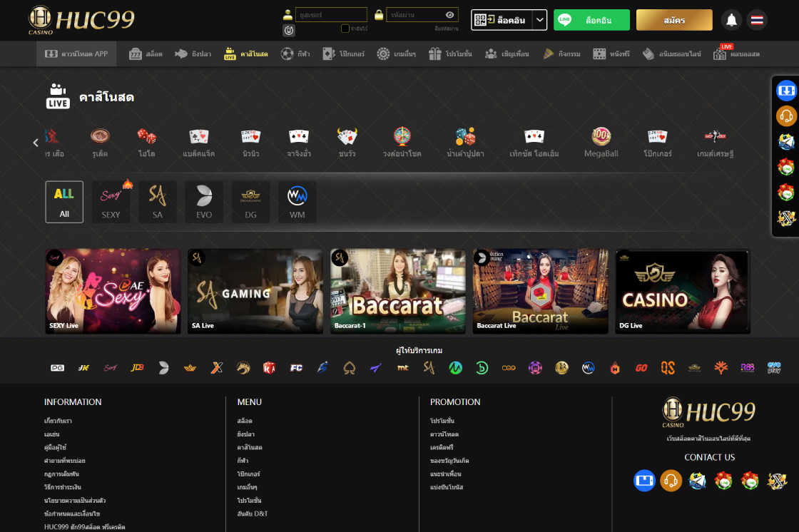This screenshot has height=532, width=799.
Task: Select the lucky wheel game type icon
Action: tap(402, 143)
